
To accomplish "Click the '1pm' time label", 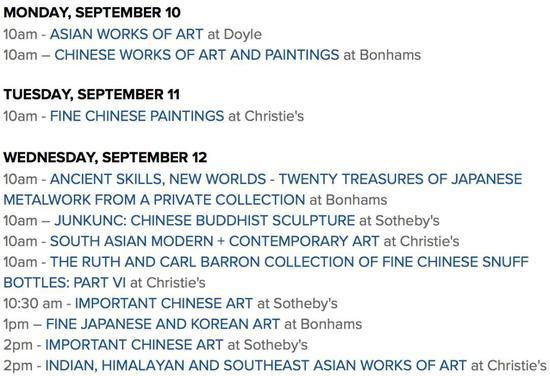I will tap(16, 324).
